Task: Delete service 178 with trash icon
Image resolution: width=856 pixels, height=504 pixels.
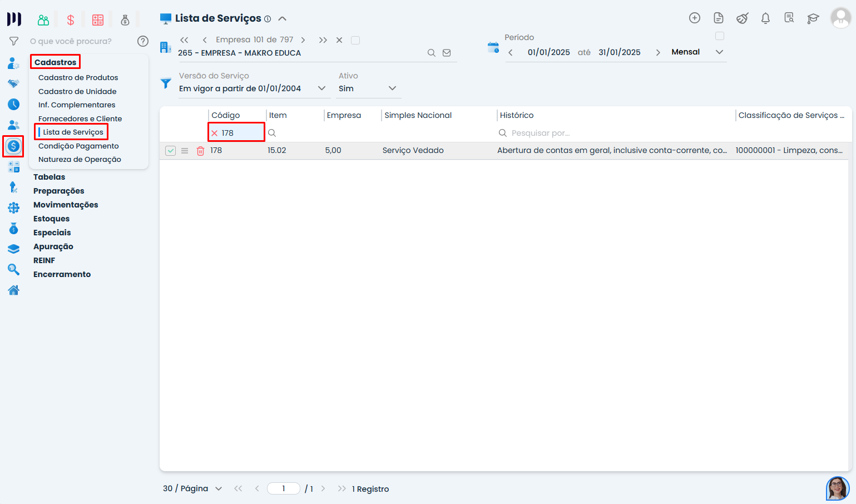Action: [200, 151]
